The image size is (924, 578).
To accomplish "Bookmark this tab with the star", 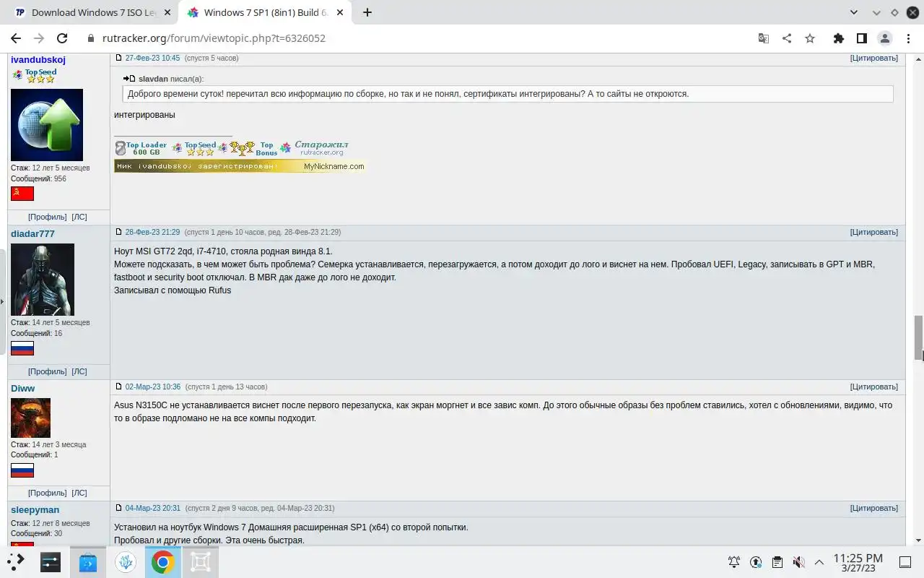I will [809, 38].
